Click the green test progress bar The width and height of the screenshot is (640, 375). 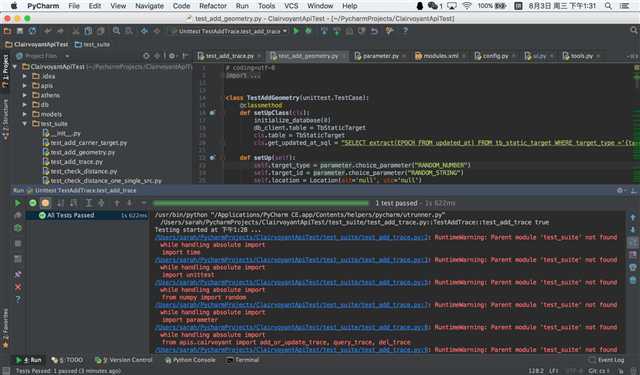click(260, 203)
